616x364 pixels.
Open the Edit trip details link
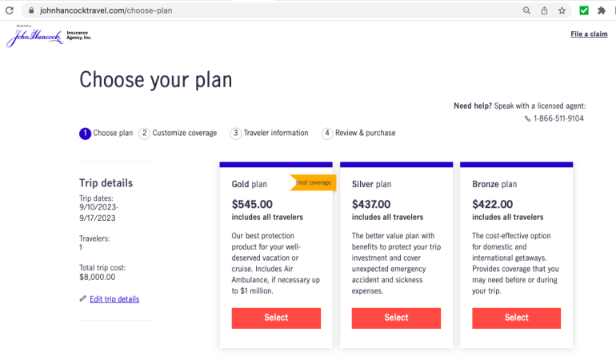point(114,299)
